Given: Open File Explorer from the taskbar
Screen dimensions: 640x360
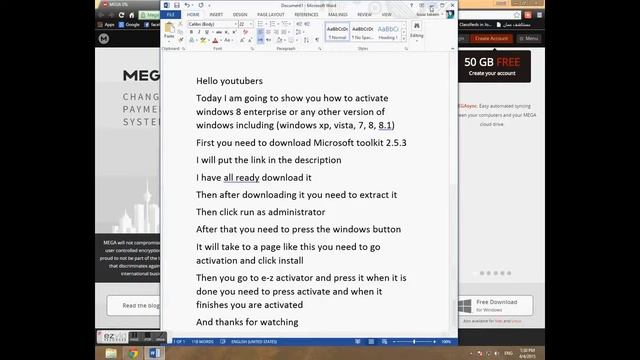Looking at the screenshot, I should [111, 353].
